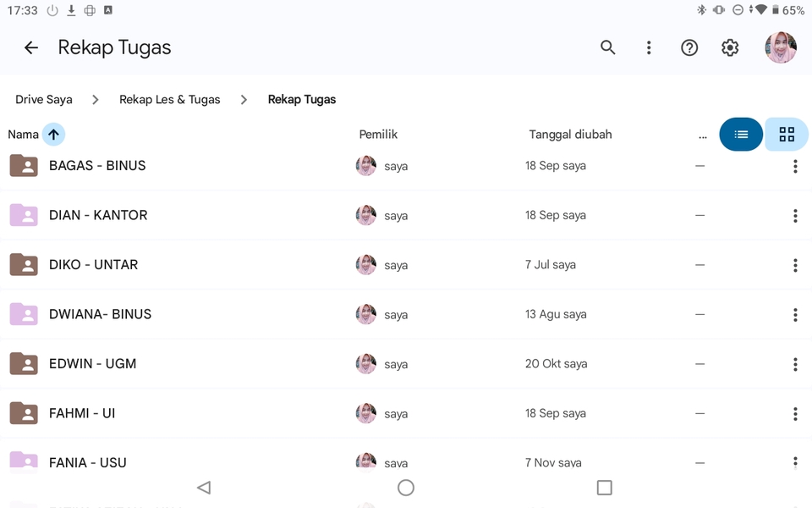Switch to list view layout
Screen dimensions: 812x508
pos(741,135)
